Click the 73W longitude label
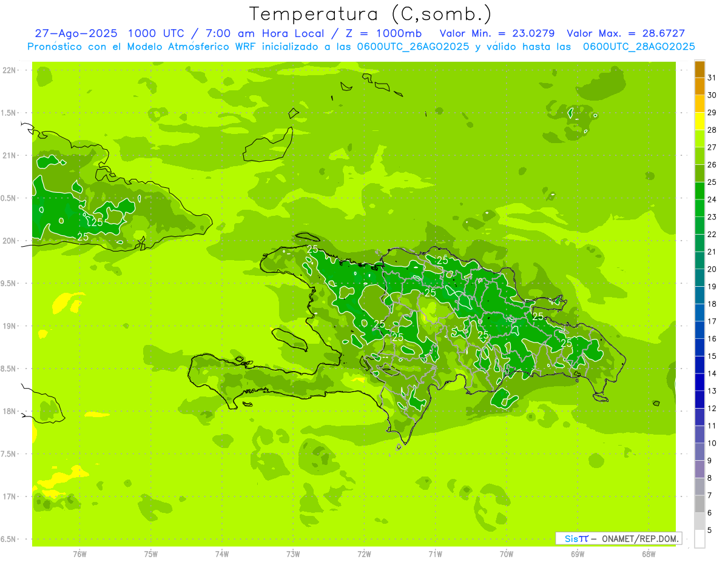Viewport: 728px width, 562px height. (293, 554)
